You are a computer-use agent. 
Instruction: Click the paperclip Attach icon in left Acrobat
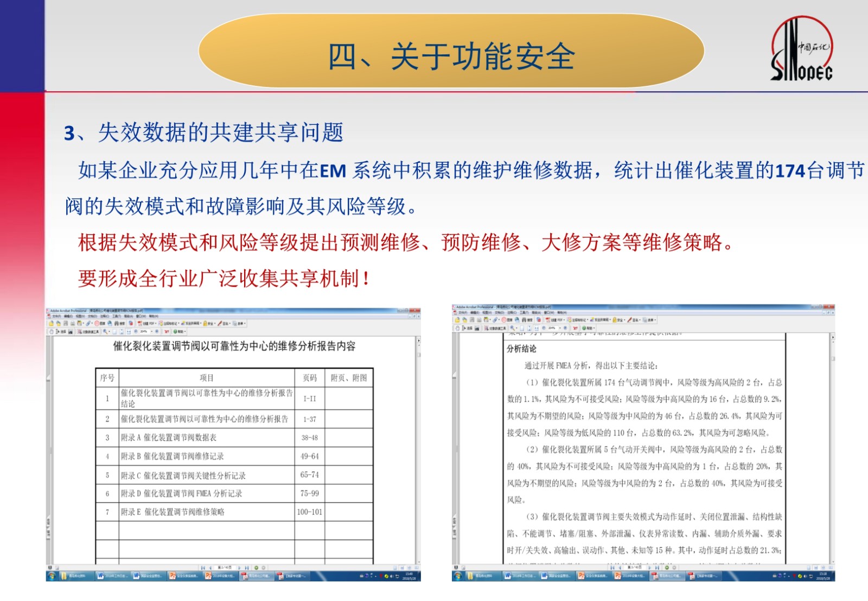(88, 324)
